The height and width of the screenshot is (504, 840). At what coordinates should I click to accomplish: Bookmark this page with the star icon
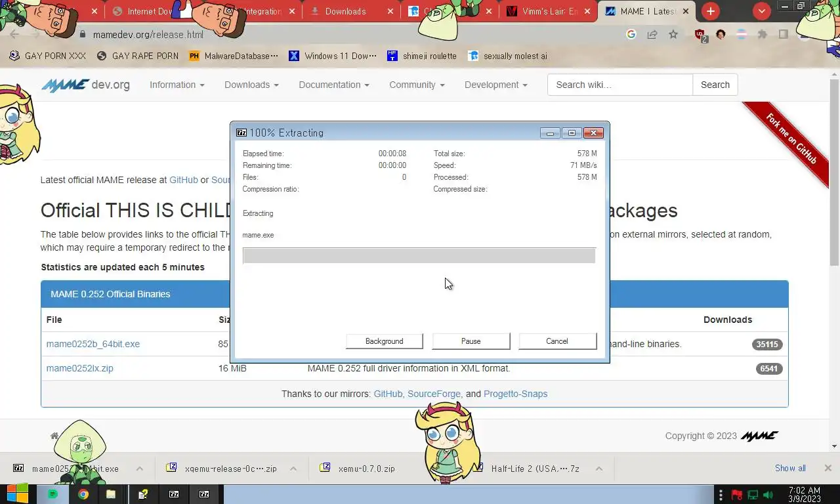[673, 34]
